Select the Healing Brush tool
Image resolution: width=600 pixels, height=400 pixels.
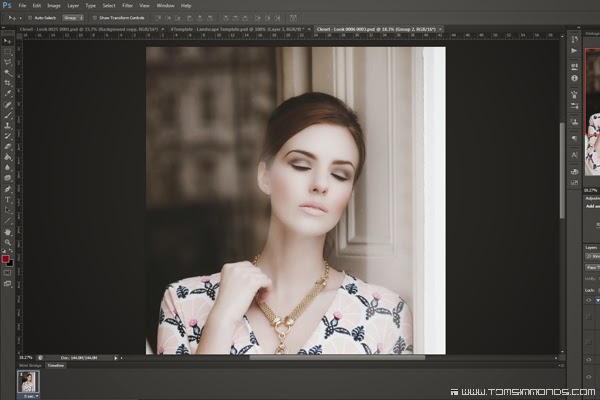point(7,104)
